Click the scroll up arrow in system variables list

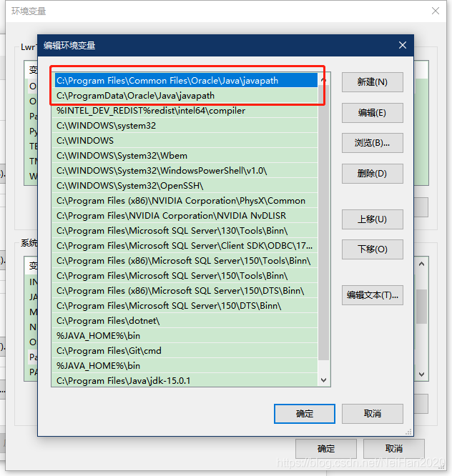tap(422, 264)
